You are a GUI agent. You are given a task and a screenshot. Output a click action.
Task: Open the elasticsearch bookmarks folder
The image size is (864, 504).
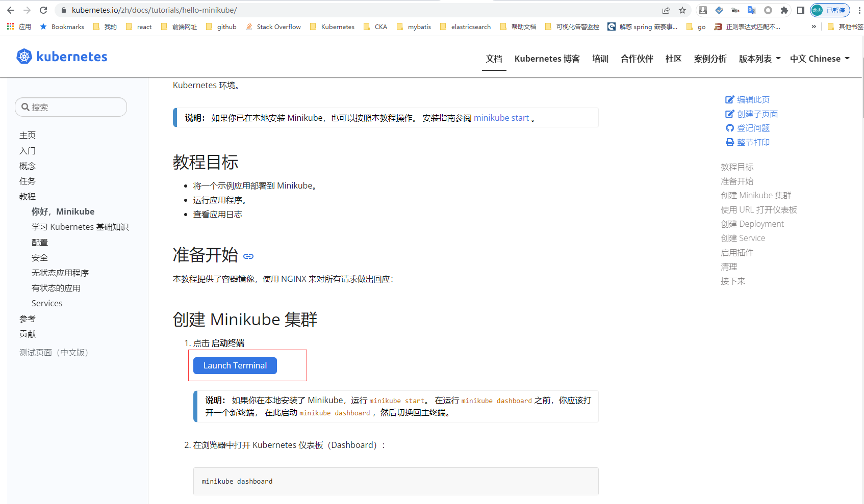click(465, 26)
